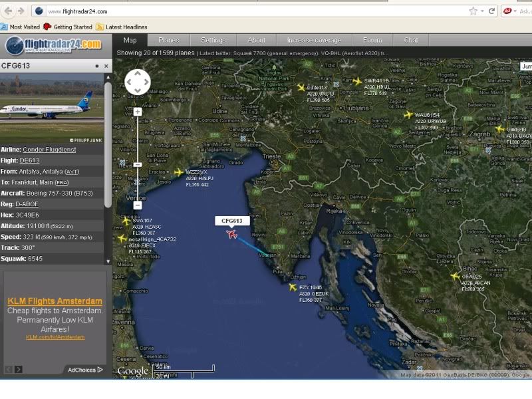The image size is (532, 399).
Task: Open the KLM.com/nl/Amsterdam ad link
Action: (x=55, y=337)
